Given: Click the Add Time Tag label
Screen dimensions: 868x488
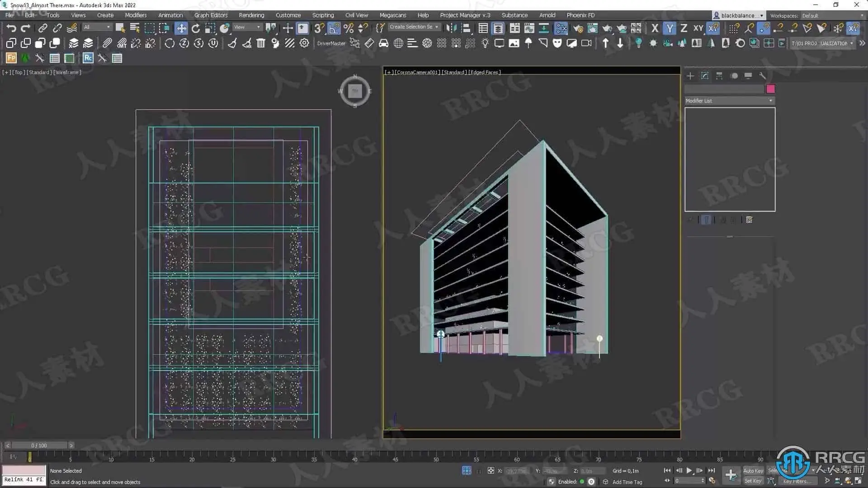Looking at the screenshot, I should (627, 482).
